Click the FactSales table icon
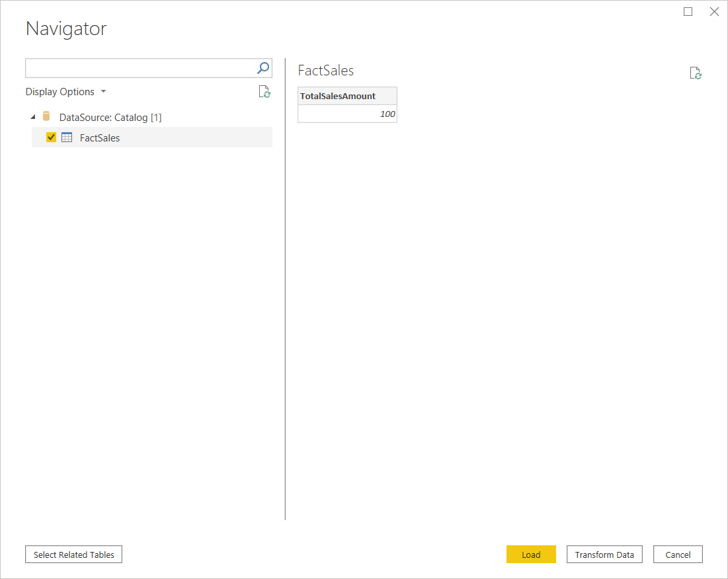Viewport: 728px width, 579px height. coord(67,137)
